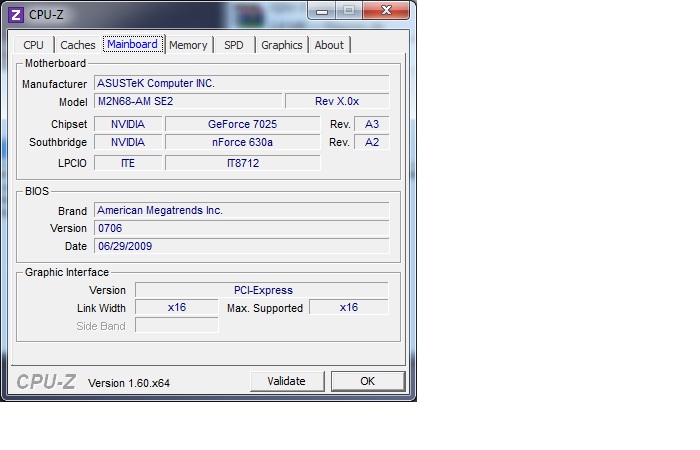Switch to the SPD tab

234,45
